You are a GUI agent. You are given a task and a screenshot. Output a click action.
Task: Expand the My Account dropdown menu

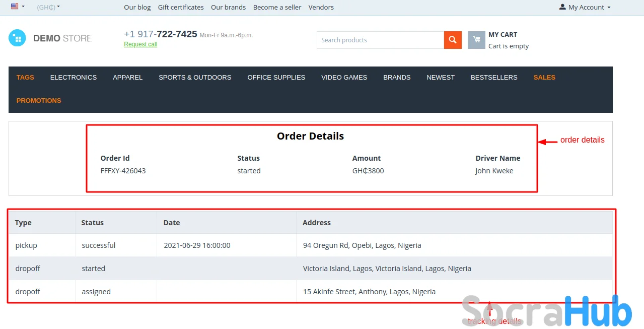point(585,7)
